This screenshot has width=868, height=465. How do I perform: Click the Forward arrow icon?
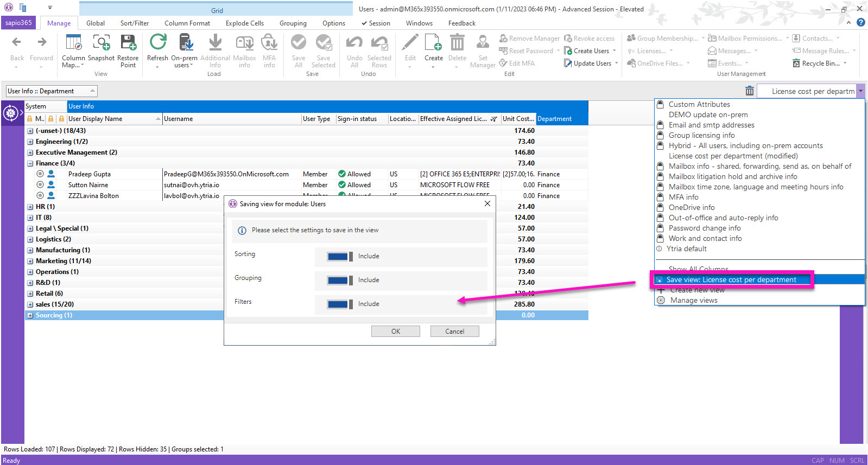pyautogui.click(x=42, y=42)
